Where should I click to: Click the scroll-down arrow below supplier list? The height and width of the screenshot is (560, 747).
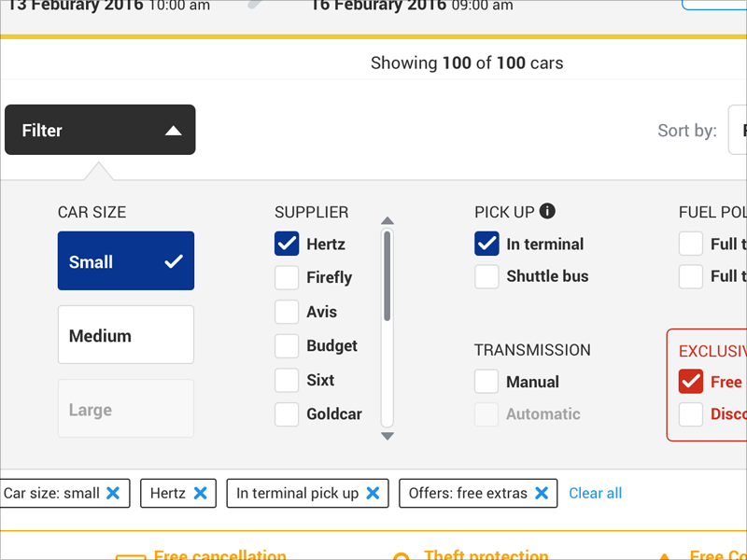(x=387, y=436)
